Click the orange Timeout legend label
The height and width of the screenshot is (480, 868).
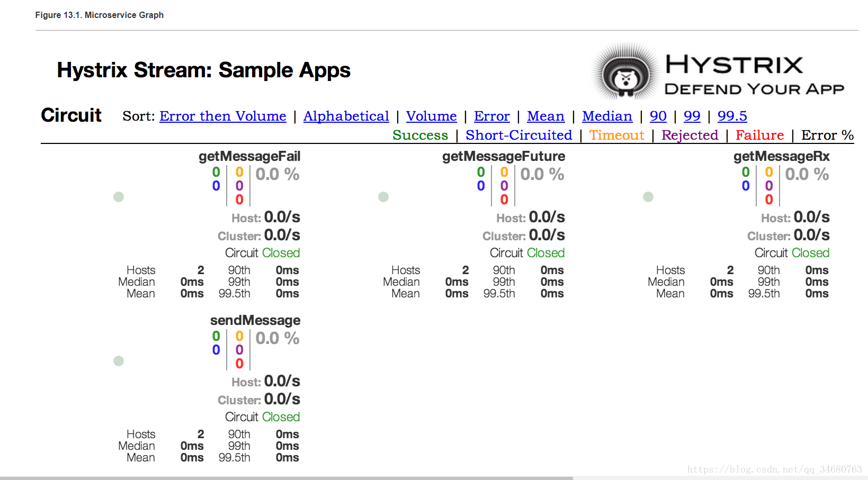click(x=617, y=135)
